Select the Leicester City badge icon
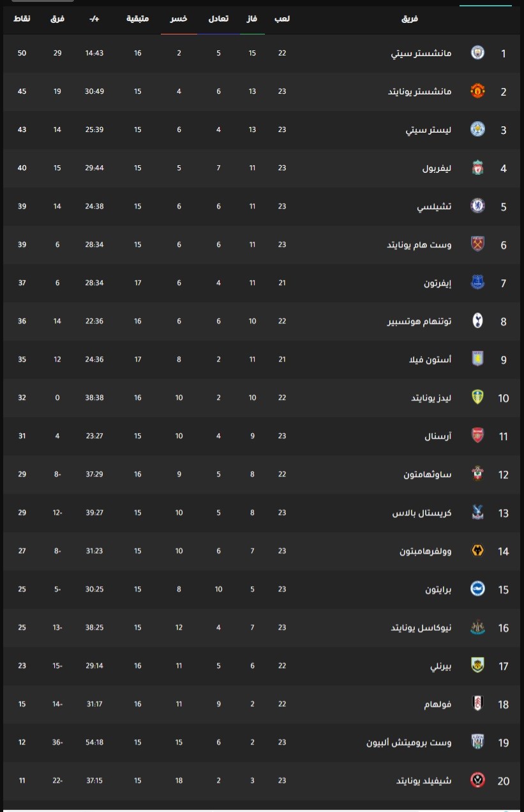This screenshot has height=812, width=524. [477, 129]
